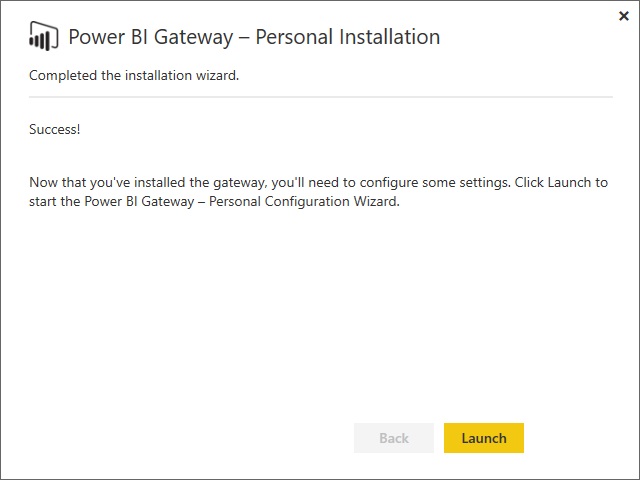The image size is (640, 480).
Task: Close the installation dialog with the X
Action: point(624,15)
